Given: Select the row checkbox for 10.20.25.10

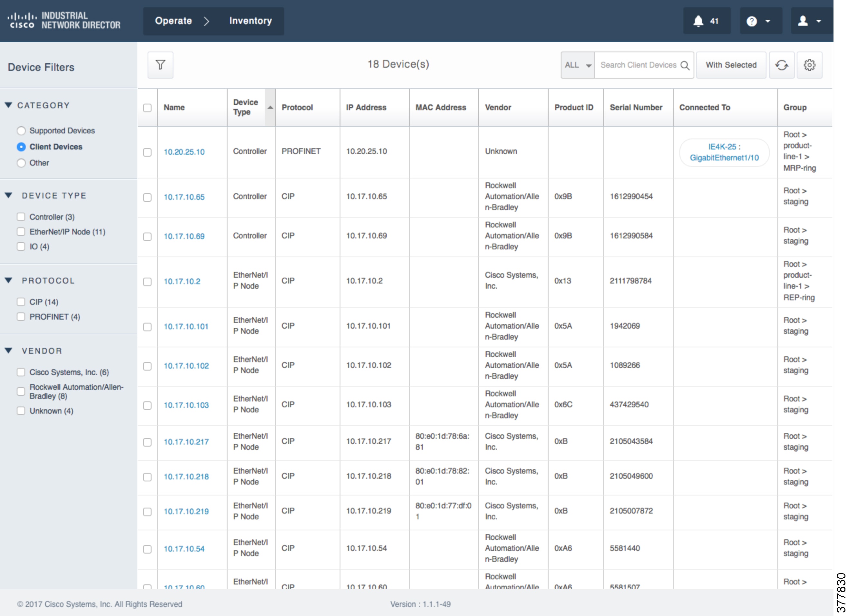Looking at the screenshot, I should (x=147, y=152).
